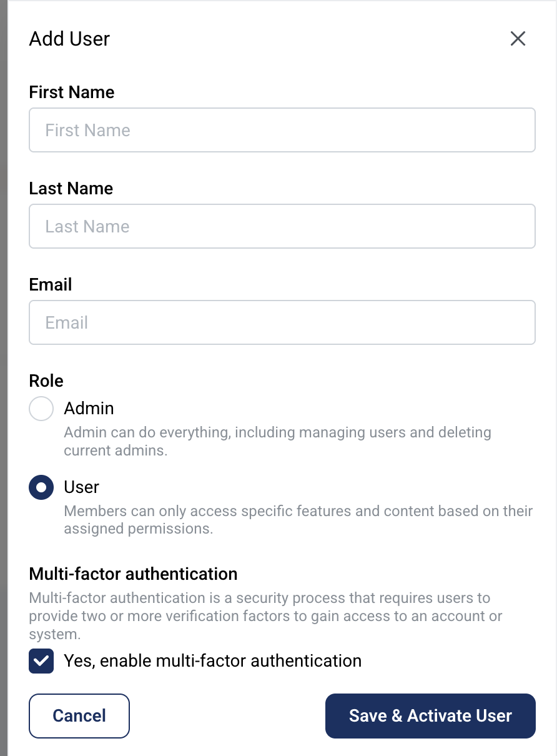
Task: Click inside the First Name input field
Action: pyautogui.click(x=282, y=130)
